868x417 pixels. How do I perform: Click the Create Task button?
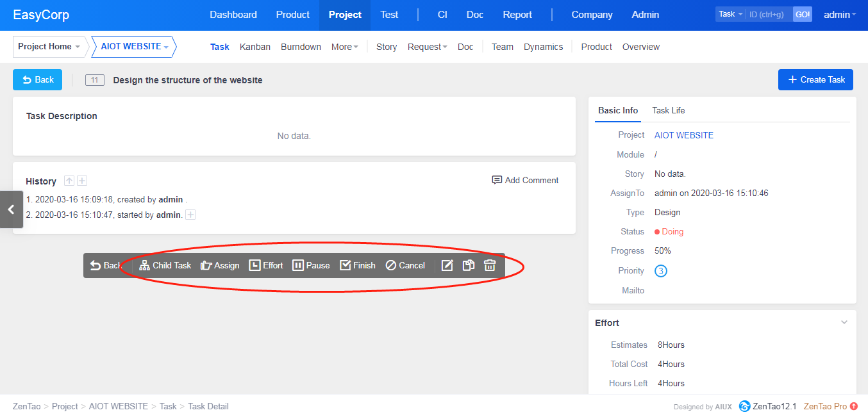[x=815, y=79]
